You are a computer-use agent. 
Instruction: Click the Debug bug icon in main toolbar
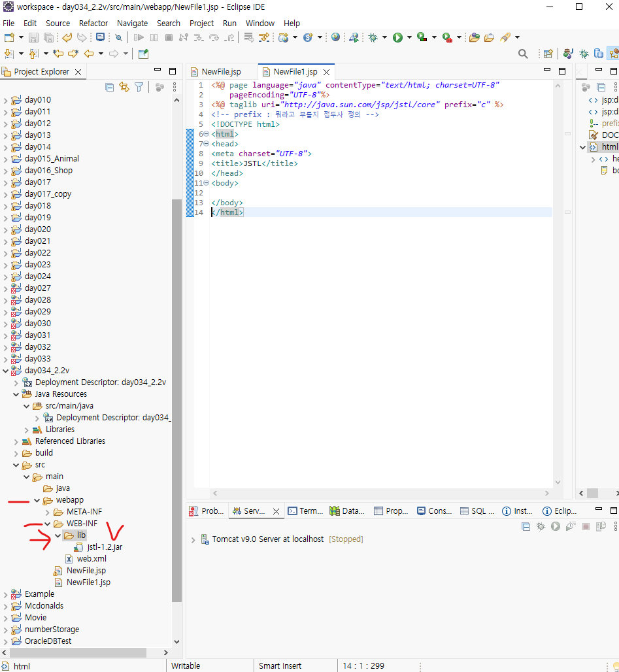pos(373,38)
